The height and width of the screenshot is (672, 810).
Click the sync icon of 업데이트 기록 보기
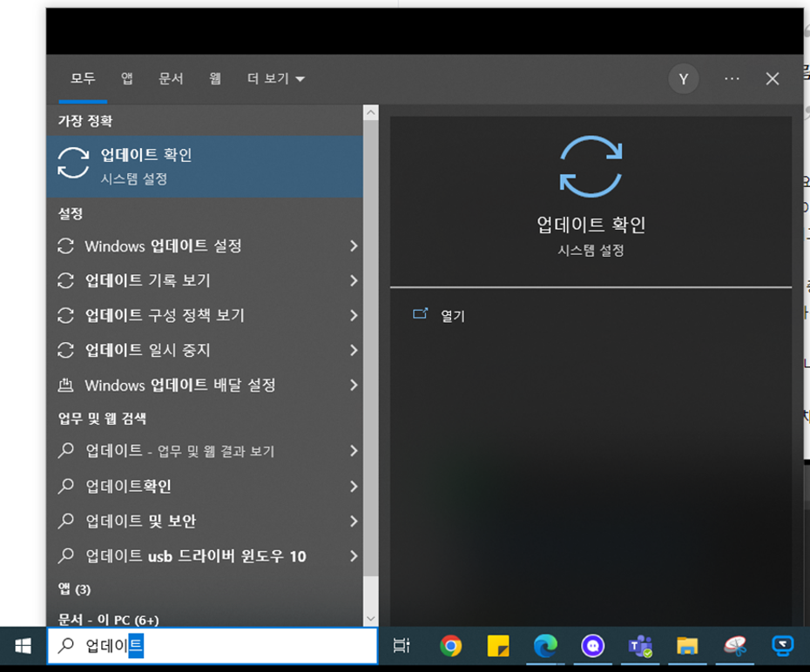tap(65, 280)
